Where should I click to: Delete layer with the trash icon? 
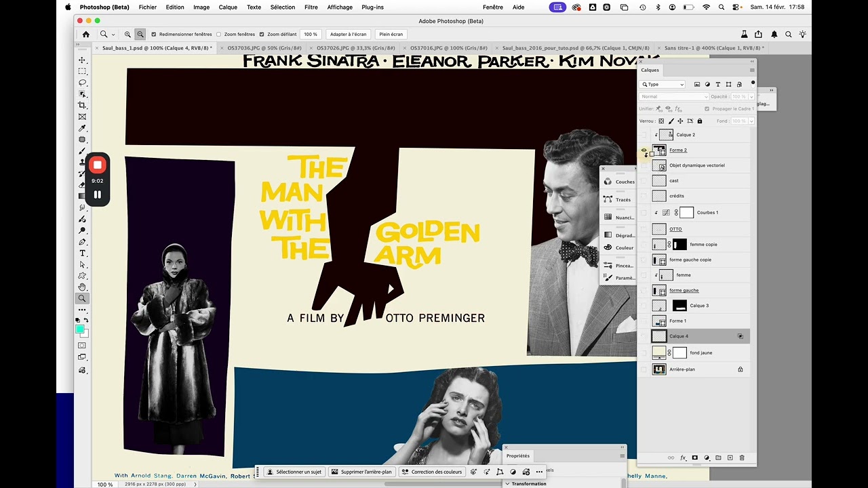(x=741, y=457)
